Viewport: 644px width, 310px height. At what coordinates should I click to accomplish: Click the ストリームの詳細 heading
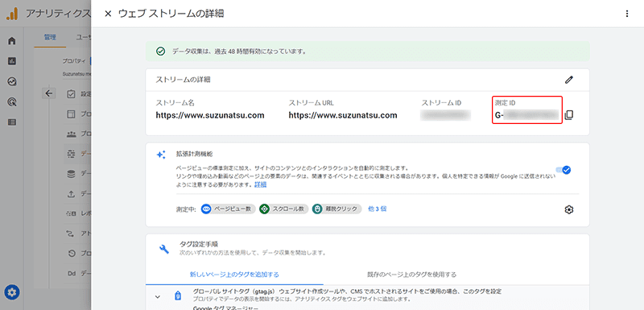coord(184,80)
